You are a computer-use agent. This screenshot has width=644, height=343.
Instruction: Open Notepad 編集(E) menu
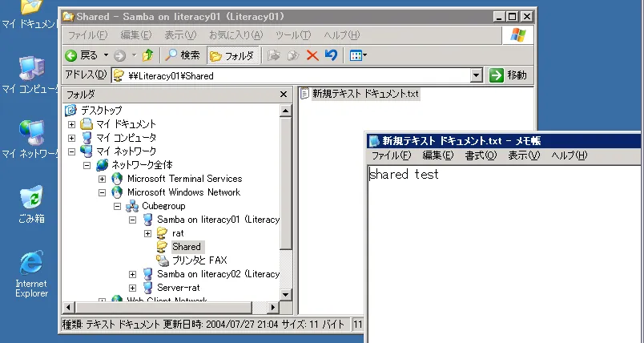pos(438,155)
